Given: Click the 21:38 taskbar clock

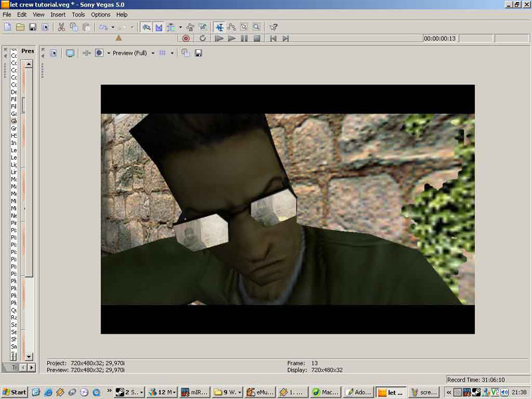Looking at the screenshot, I should coord(519,392).
